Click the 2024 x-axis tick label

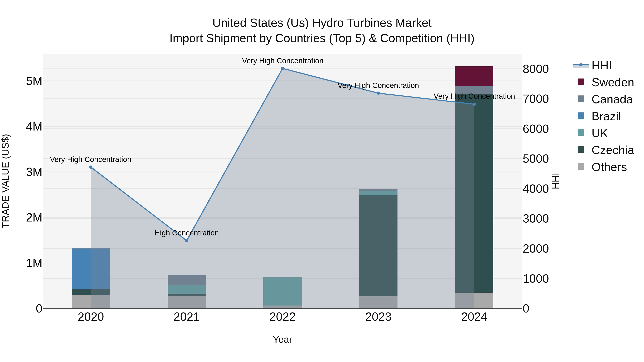click(x=474, y=317)
